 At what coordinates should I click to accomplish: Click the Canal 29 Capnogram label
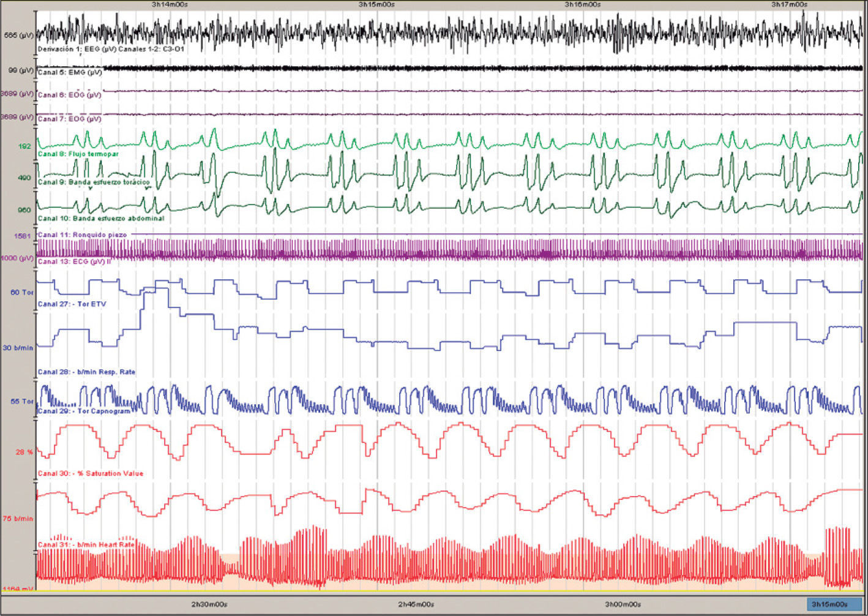(x=84, y=411)
